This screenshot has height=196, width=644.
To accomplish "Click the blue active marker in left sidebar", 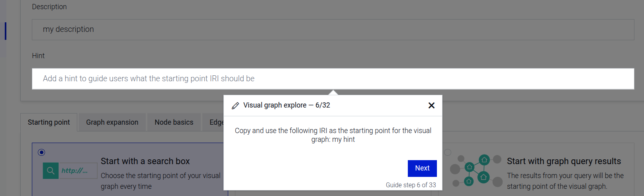I will pyautogui.click(x=6, y=31).
